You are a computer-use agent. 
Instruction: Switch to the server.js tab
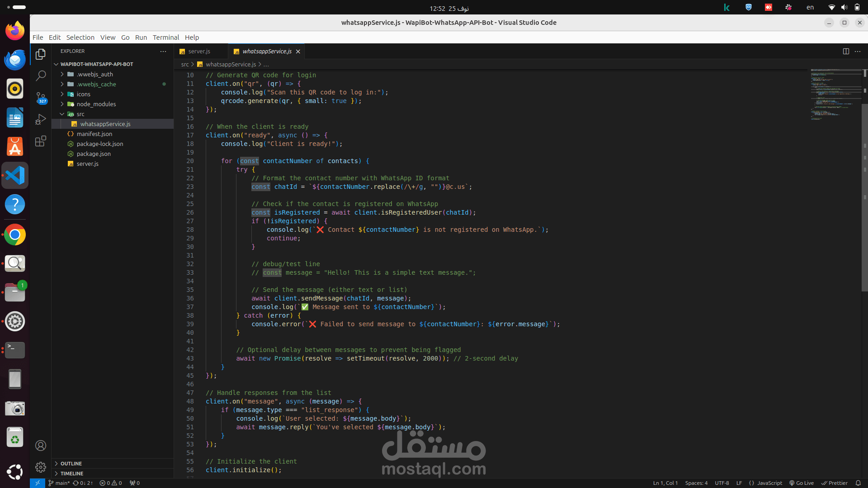(x=199, y=52)
